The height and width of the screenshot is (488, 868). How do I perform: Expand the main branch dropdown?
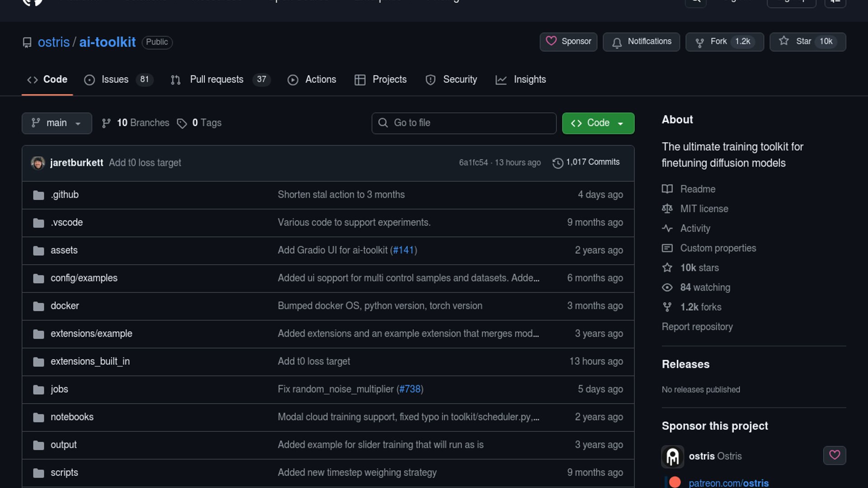57,123
